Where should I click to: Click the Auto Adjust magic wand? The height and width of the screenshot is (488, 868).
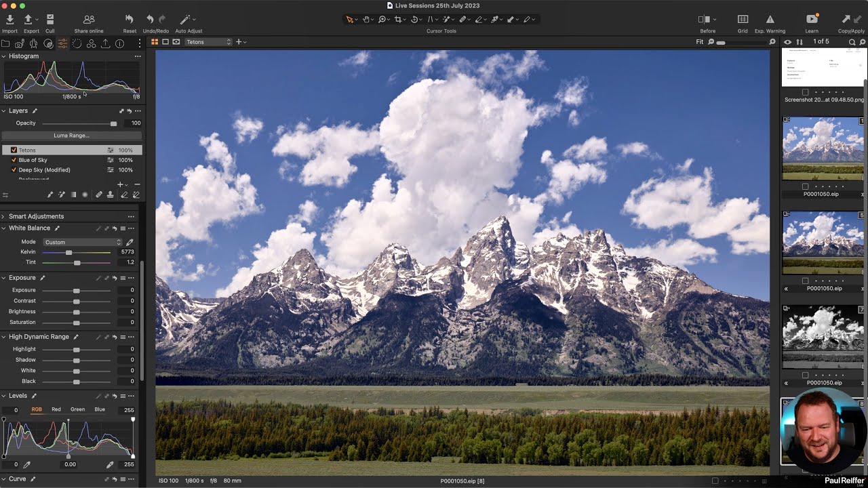tap(185, 20)
